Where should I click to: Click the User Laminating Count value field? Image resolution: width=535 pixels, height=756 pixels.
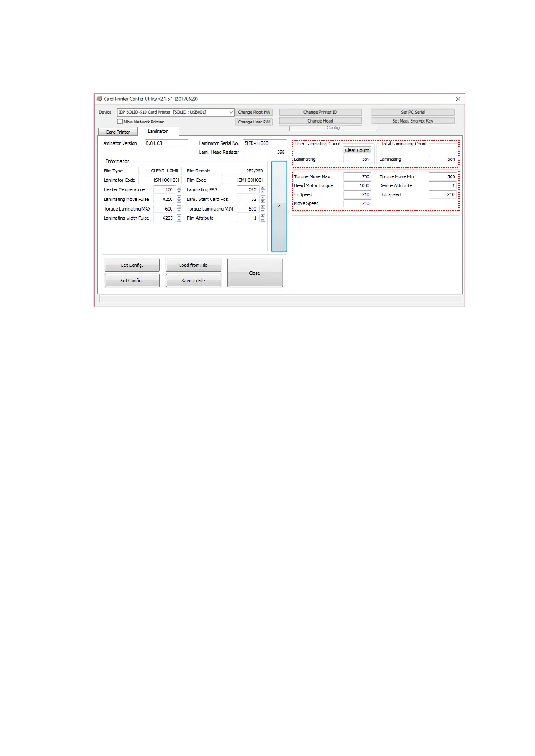357,159
